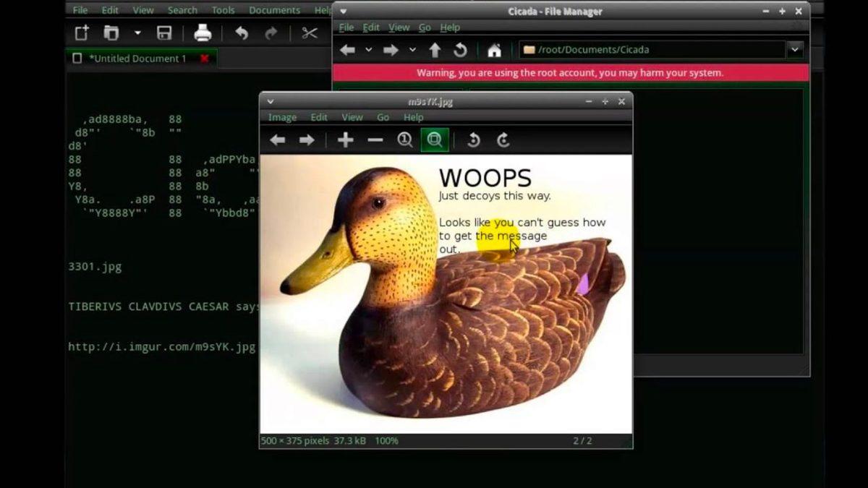
Task: Click the home icon in file manager
Action: pyautogui.click(x=494, y=50)
